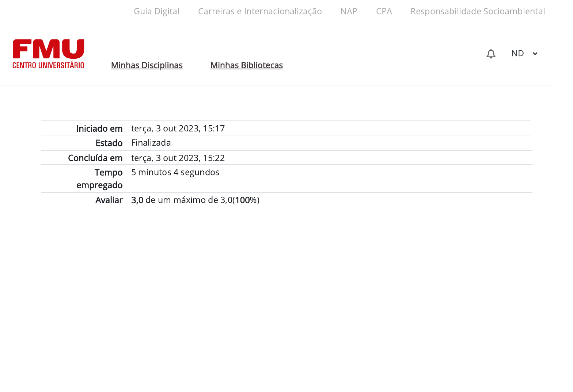The image size is (573, 392).
Task: Select the CPA top link
Action: 384,11
